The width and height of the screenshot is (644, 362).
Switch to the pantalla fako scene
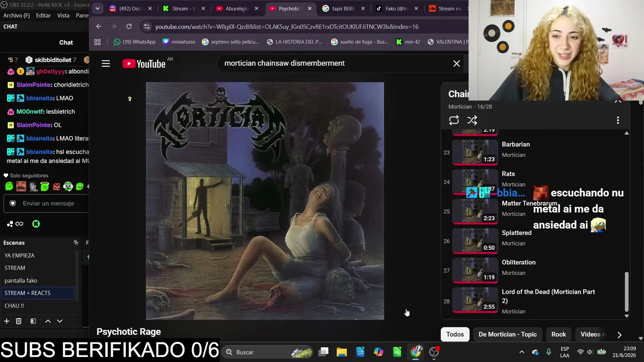[x=38, y=281]
